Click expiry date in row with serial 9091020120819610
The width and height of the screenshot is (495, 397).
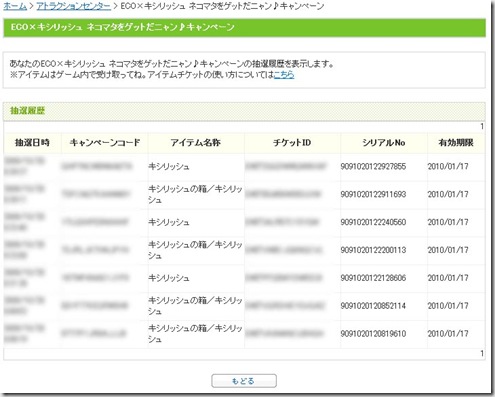pyautogui.click(x=448, y=333)
